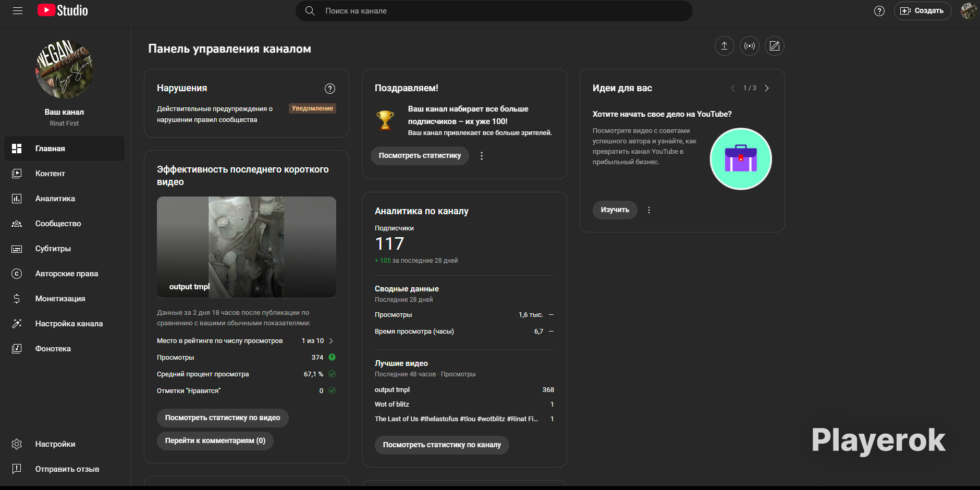Open more options in Идеи для вас card
Image resolution: width=980 pixels, height=490 pixels.
coord(649,210)
